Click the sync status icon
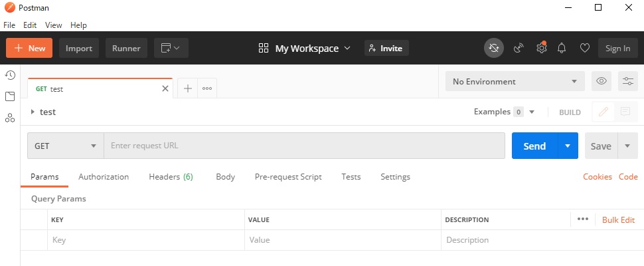The width and height of the screenshot is (644, 266). click(493, 48)
